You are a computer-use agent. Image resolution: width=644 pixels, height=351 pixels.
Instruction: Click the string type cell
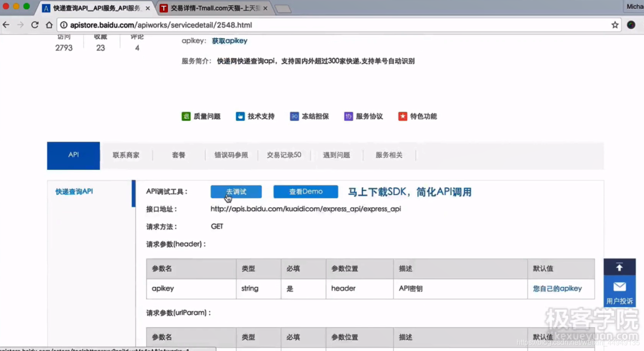click(x=258, y=289)
